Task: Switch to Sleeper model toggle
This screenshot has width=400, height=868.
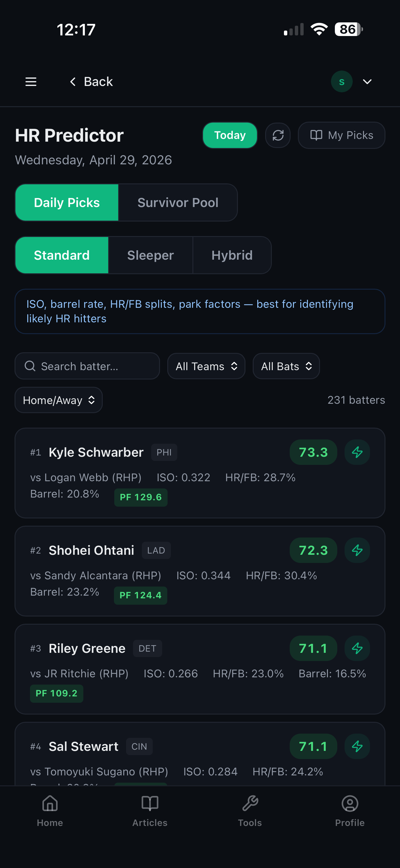Action: tap(150, 255)
